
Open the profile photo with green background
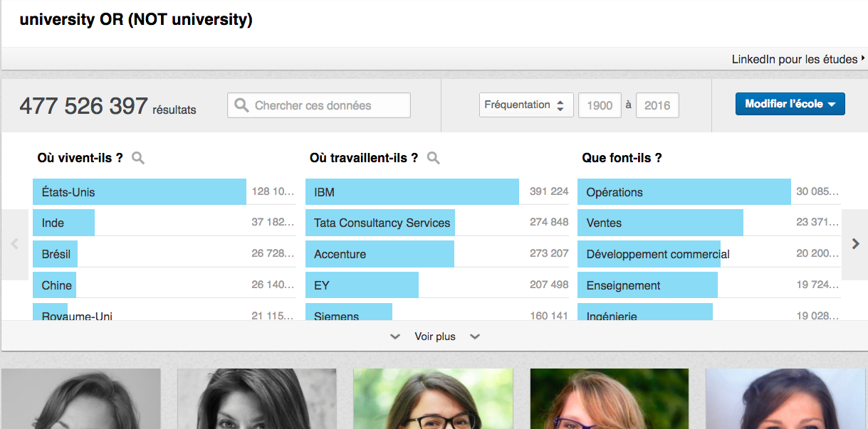[433, 398]
